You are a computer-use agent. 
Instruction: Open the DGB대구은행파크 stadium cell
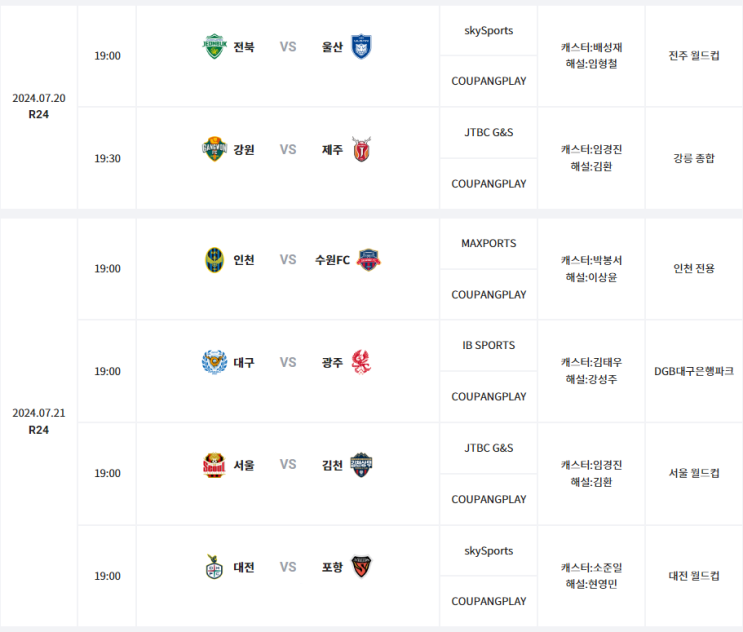(x=694, y=371)
